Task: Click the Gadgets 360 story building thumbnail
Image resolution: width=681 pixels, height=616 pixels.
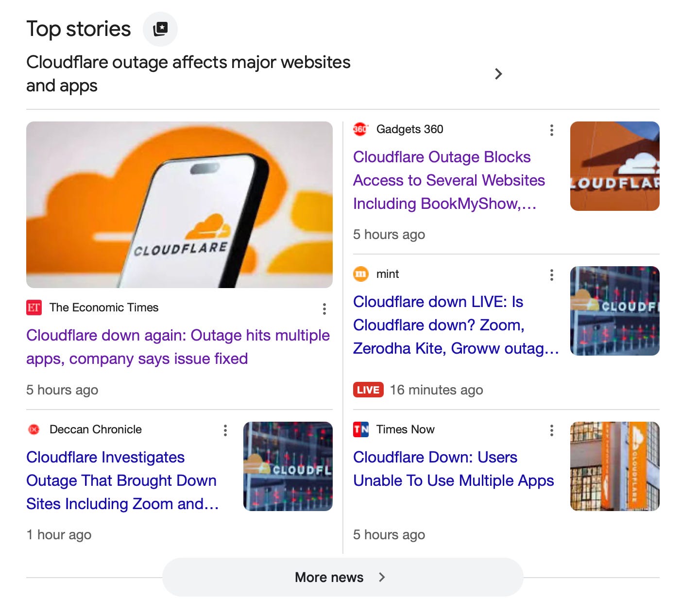Action: pos(615,166)
